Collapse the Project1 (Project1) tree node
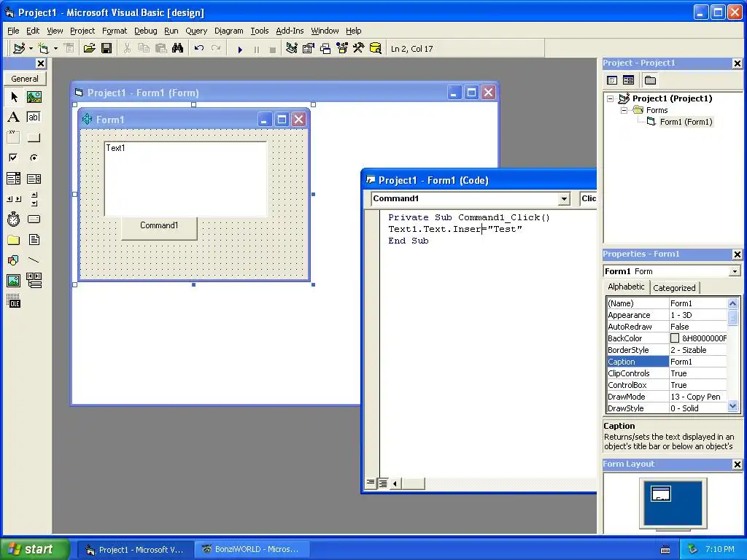 (611, 98)
